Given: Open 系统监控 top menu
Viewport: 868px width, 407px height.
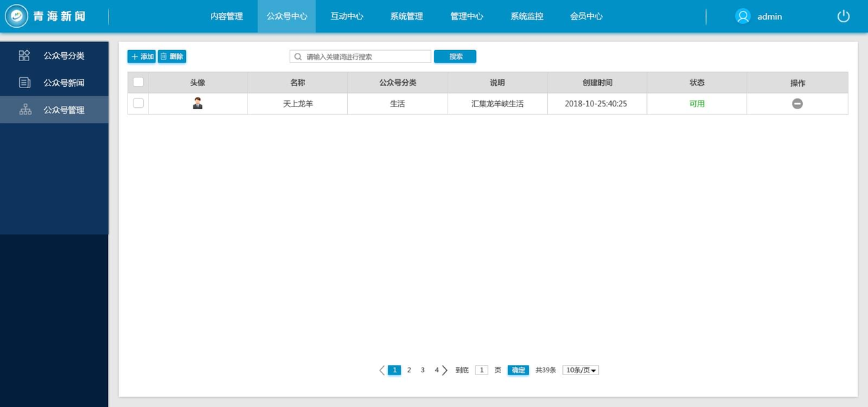Looking at the screenshot, I should click(527, 16).
